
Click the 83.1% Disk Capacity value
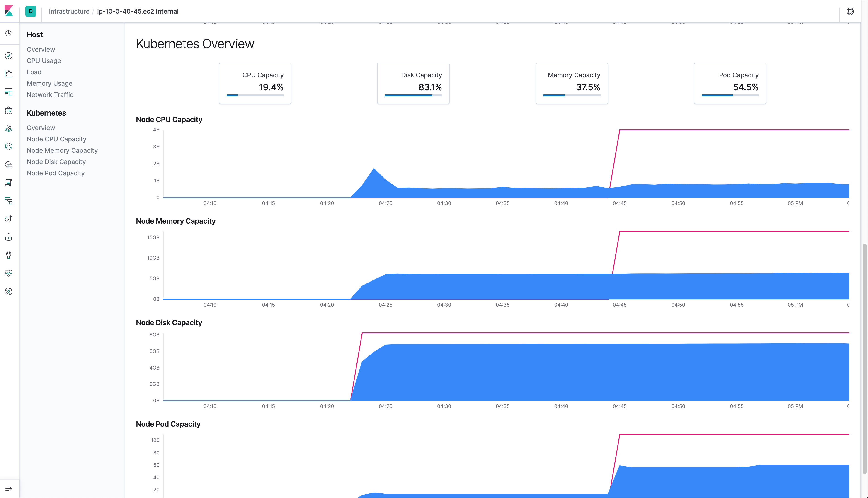[430, 87]
